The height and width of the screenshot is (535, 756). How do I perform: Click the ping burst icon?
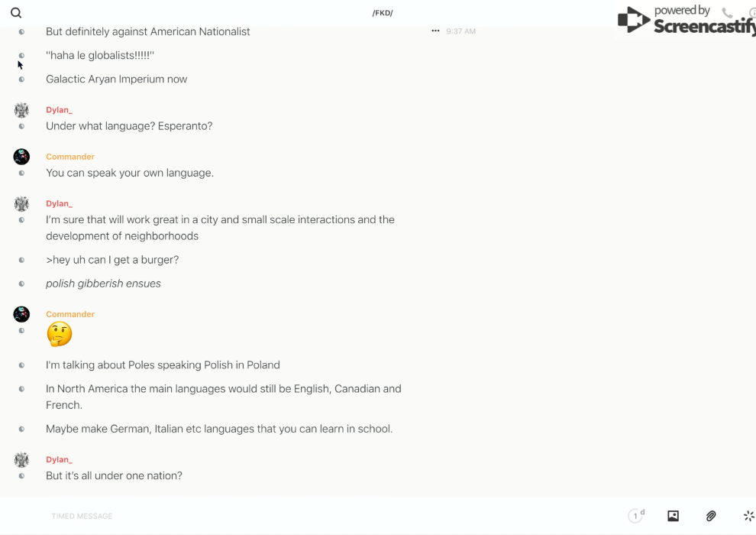click(x=749, y=516)
